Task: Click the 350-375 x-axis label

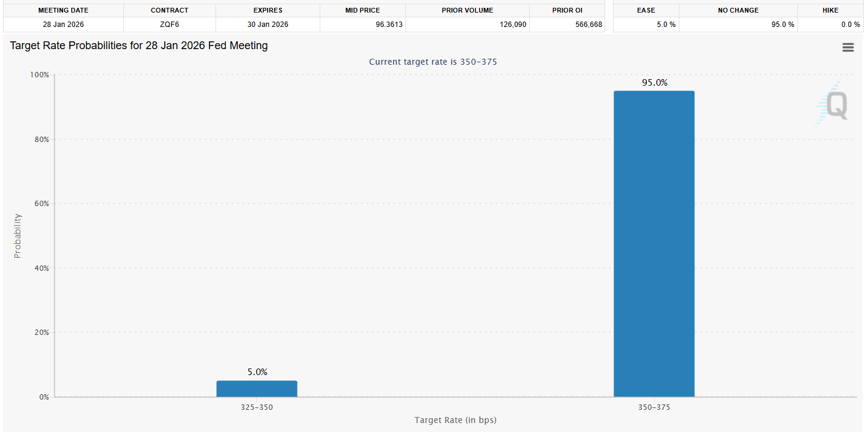Action: tap(654, 407)
